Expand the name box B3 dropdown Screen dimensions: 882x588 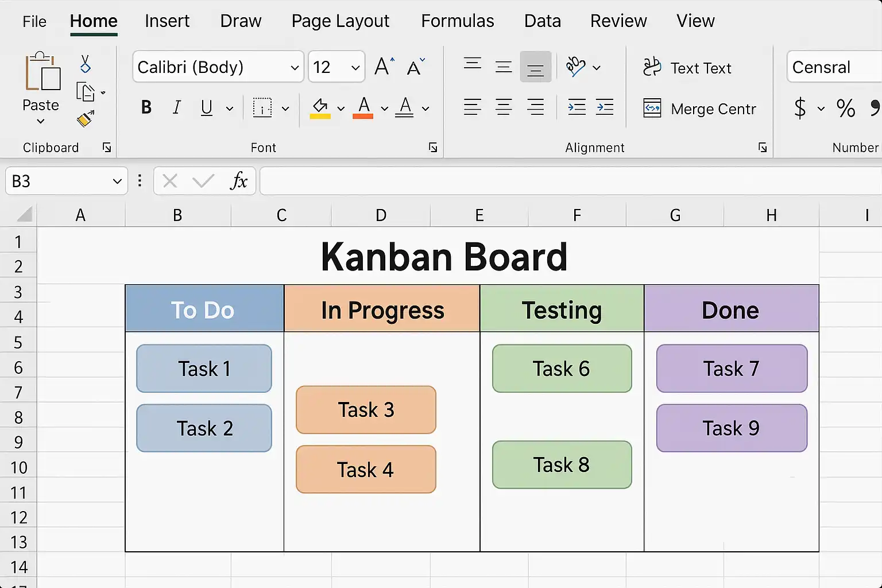coord(117,181)
